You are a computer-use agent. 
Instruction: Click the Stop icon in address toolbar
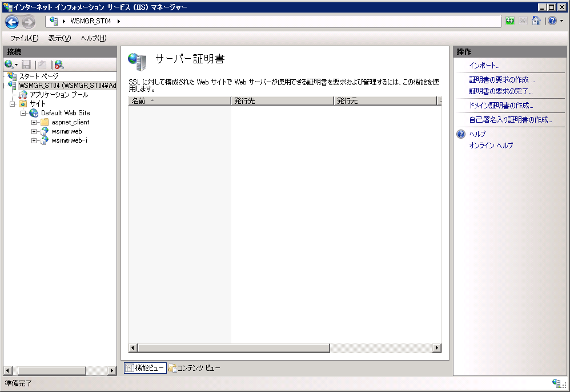(523, 21)
